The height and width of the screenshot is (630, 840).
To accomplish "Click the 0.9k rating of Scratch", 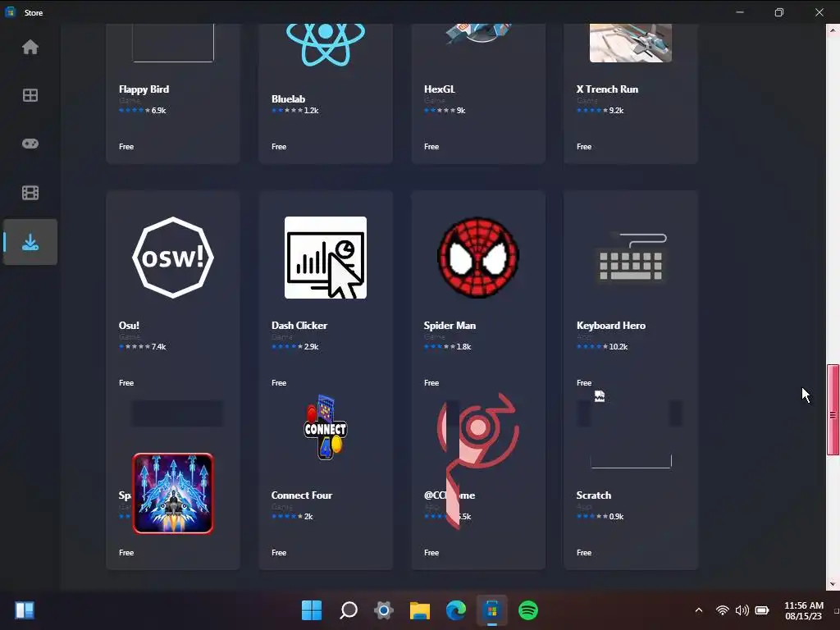I will click(617, 517).
